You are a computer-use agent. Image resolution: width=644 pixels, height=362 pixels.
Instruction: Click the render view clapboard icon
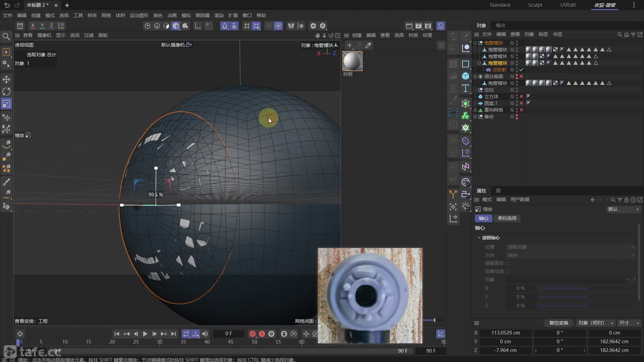click(x=409, y=26)
